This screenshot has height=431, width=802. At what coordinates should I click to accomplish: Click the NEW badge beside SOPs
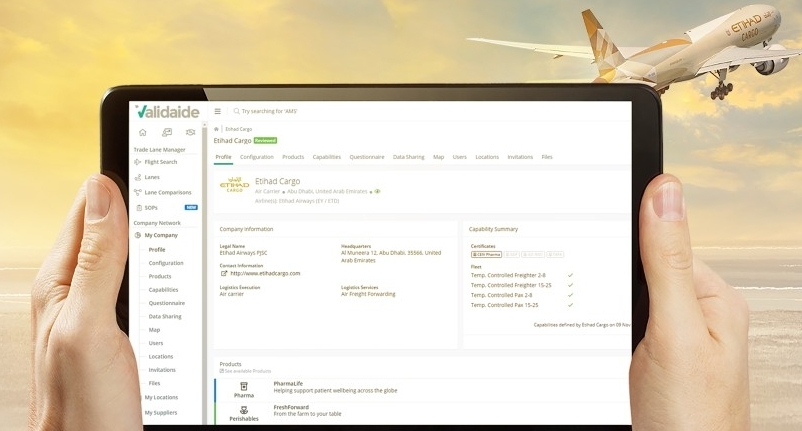coord(191,208)
